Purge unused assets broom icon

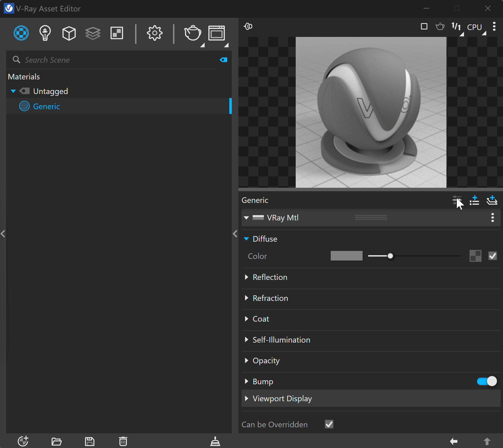coord(215,441)
